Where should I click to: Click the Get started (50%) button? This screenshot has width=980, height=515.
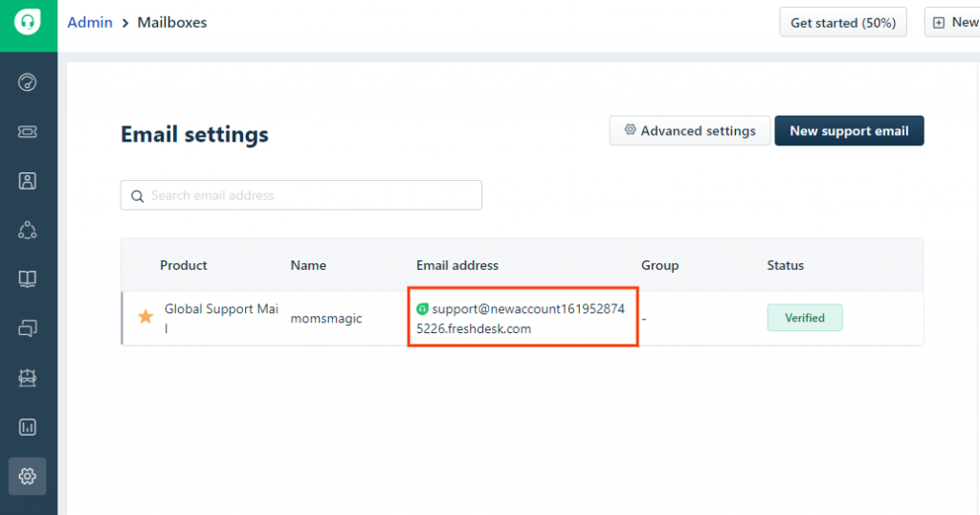click(842, 23)
